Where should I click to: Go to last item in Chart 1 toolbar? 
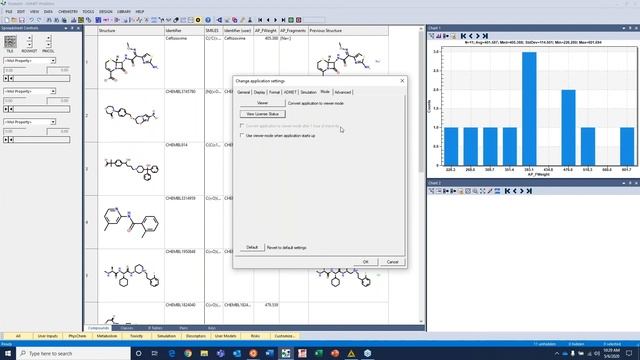coord(485,36)
